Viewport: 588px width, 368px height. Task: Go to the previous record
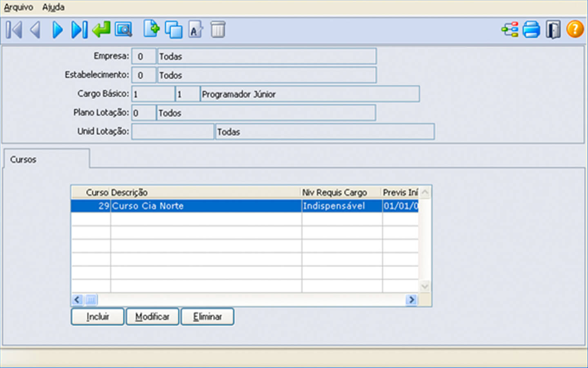click(x=36, y=30)
